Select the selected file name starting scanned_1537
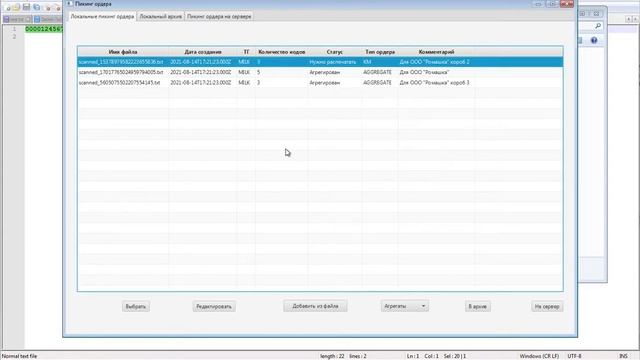 point(121,62)
